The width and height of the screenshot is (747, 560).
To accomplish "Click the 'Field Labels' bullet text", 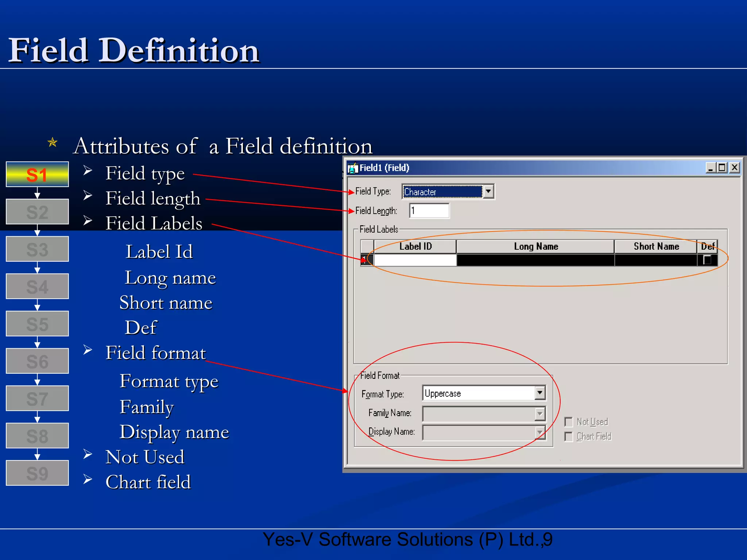I will (x=154, y=223).
